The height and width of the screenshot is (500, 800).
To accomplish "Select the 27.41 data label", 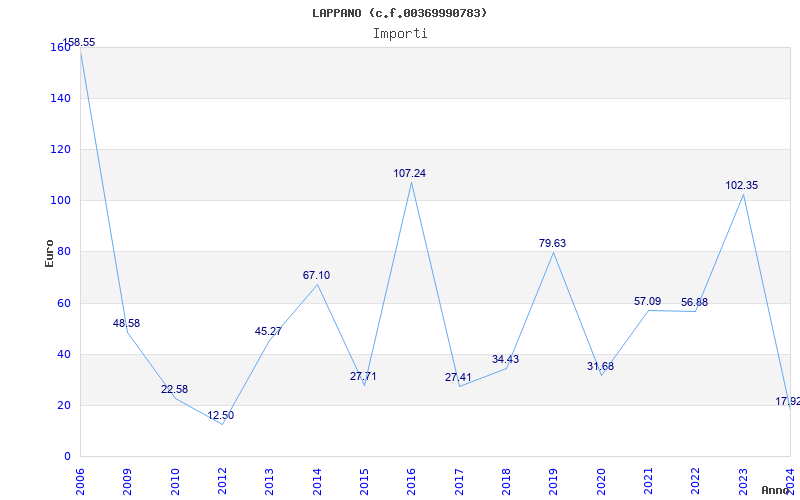I will coord(458,378).
